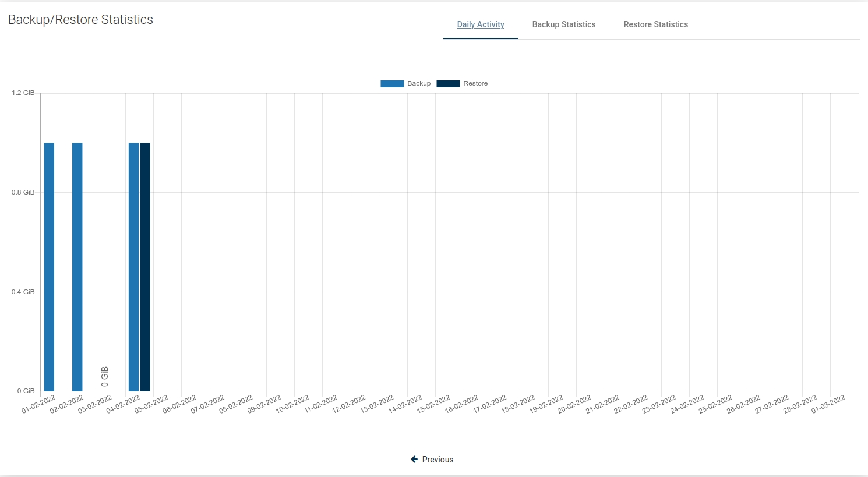Select the Backup bar for 01-02-2022

(49, 267)
